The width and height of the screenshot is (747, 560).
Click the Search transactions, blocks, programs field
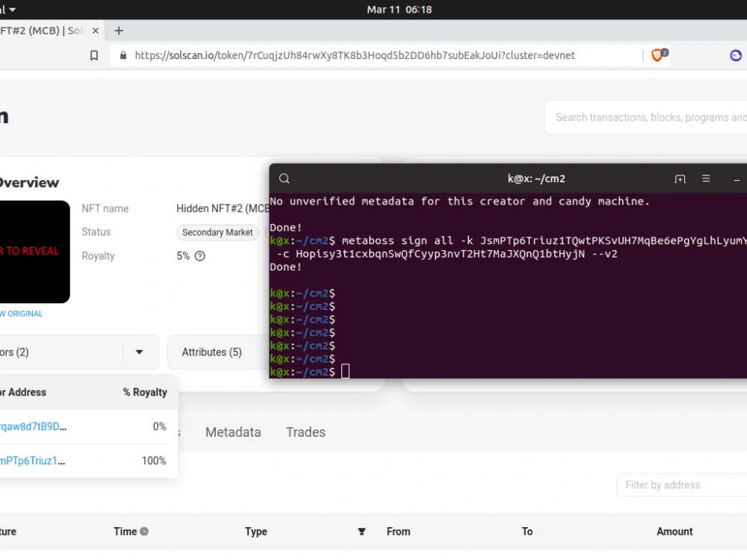648,117
